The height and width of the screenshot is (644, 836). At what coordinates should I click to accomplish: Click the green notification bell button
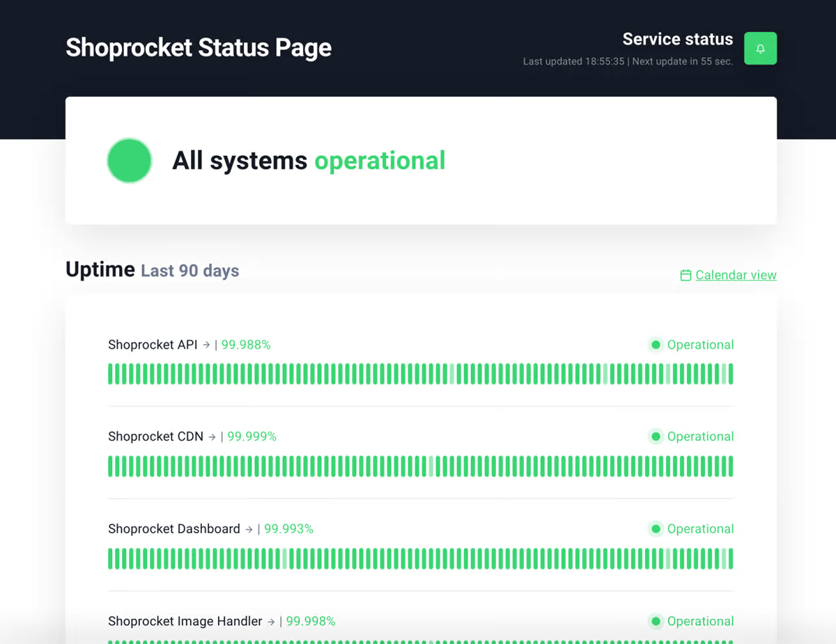[760, 49]
